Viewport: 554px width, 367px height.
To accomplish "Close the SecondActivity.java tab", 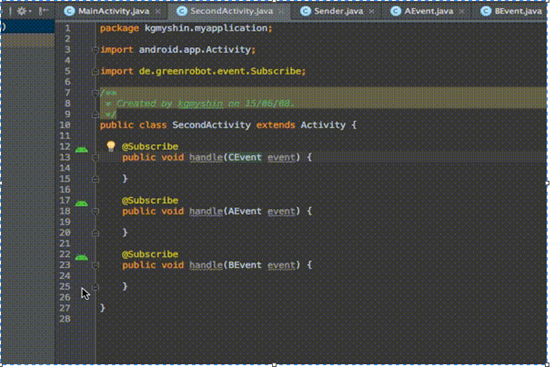I will click(281, 12).
